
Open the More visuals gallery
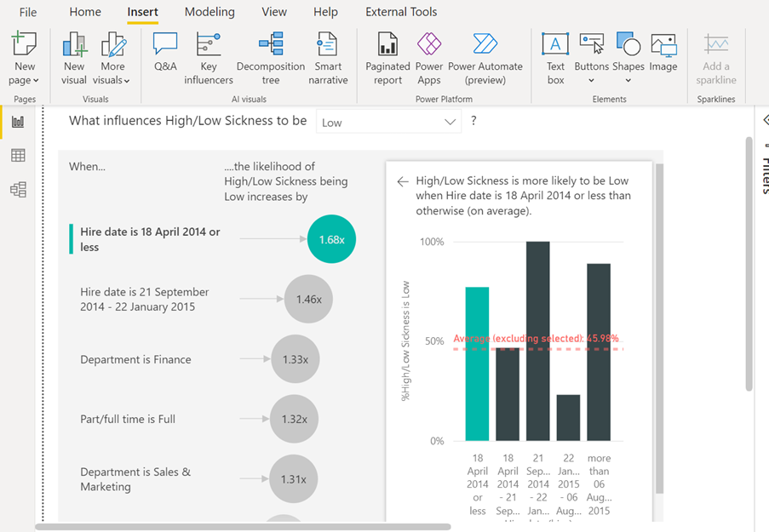[x=112, y=58]
